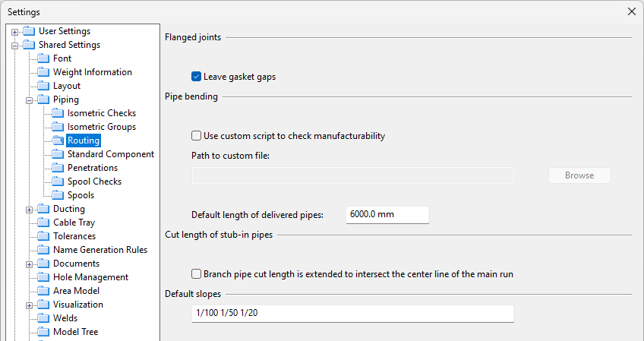Uncheck Leave gasket gaps checkbox
644x341 pixels.
(197, 77)
